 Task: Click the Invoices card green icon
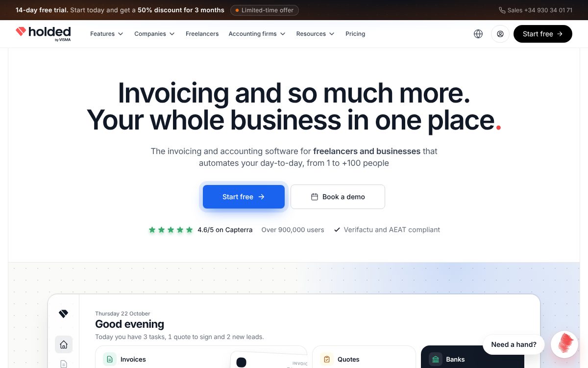click(x=110, y=359)
